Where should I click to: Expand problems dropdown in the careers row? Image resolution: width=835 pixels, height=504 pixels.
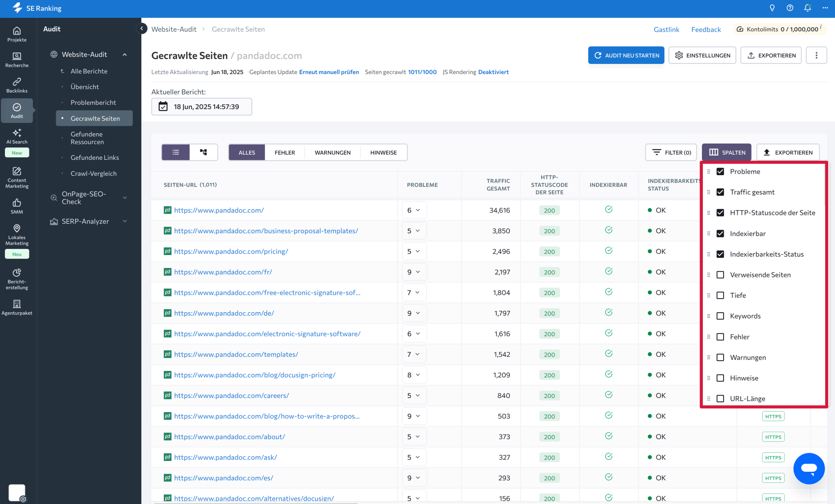click(x=414, y=396)
